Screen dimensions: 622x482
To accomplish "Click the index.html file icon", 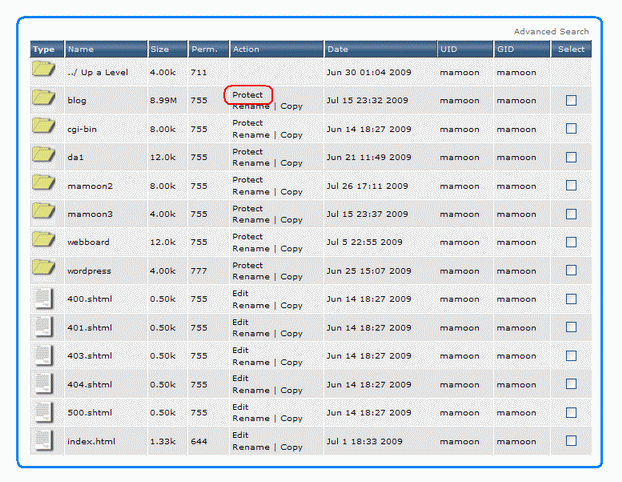I will pyautogui.click(x=43, y=440).
